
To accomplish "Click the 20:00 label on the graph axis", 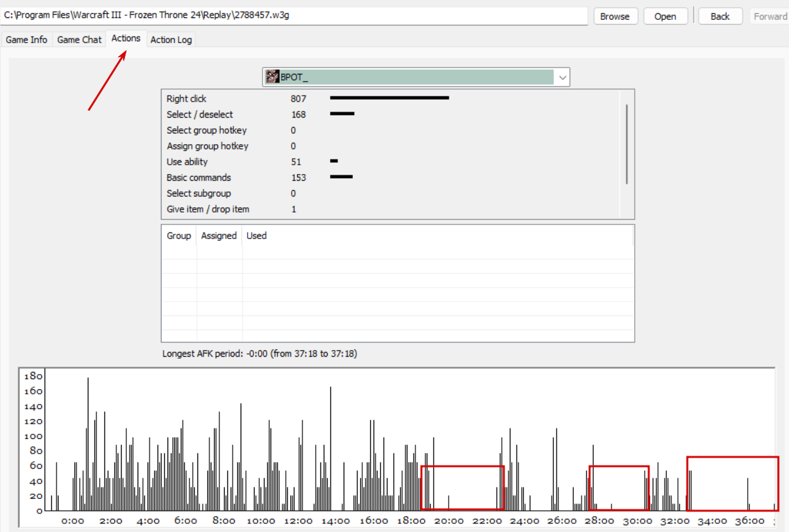I will (449, 521).
